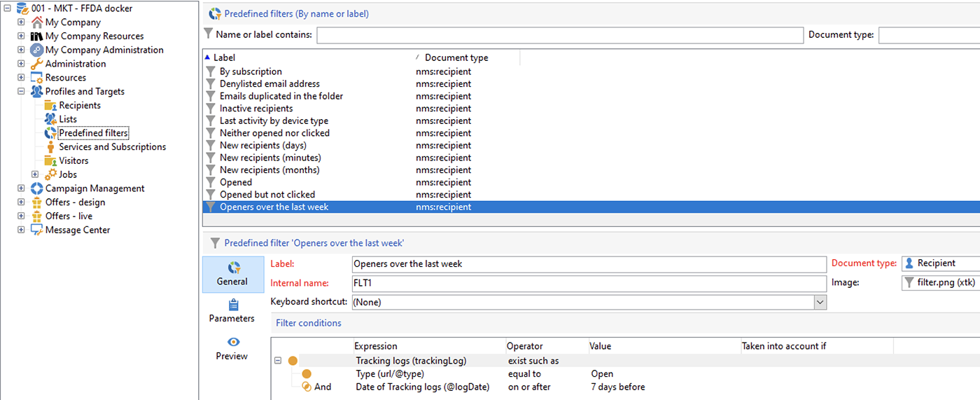Viewport: 980px width, 400px height.
Task: Click the Campaign Management icon
Action: [x=37, y=188]
